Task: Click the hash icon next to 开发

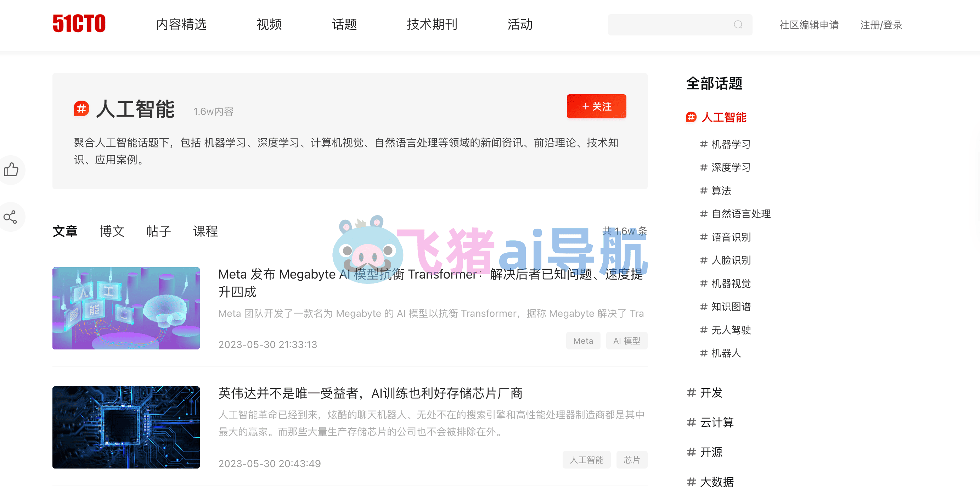Action: pyautogui.click(x=691, y=392)
